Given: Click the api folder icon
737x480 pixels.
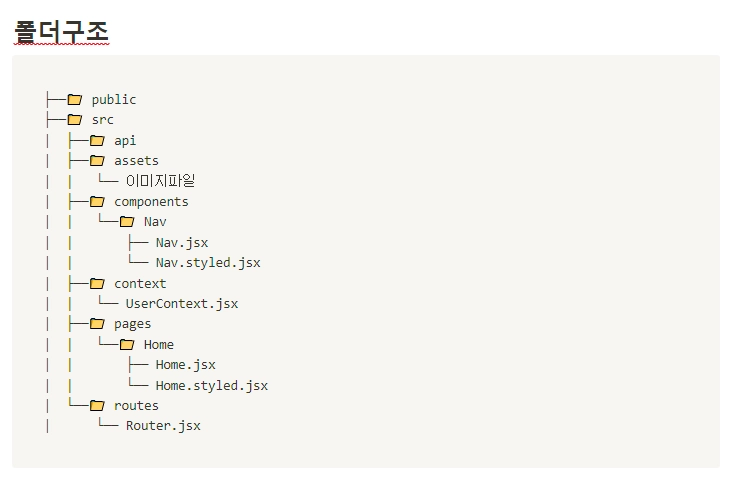Looking at the screenshot, I should [97, 140].
